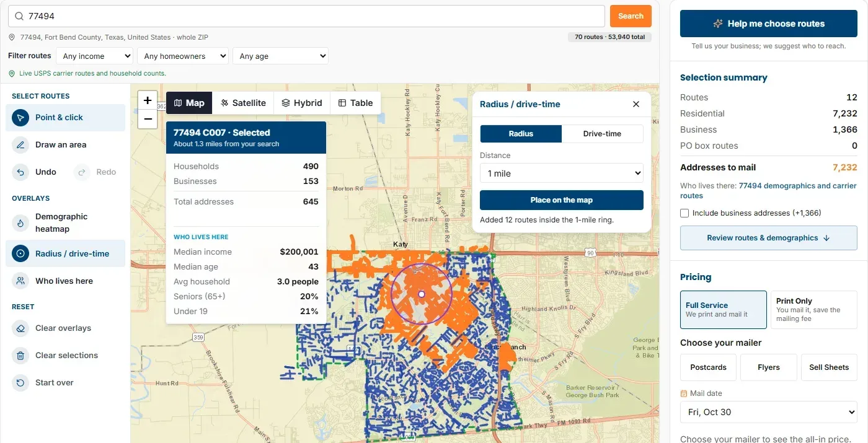The height and width of the screenshot is (443, 868).
Task: Open 77494 demographics and carrier routes link
Action: pyautogui.click(x=768, y=191)
